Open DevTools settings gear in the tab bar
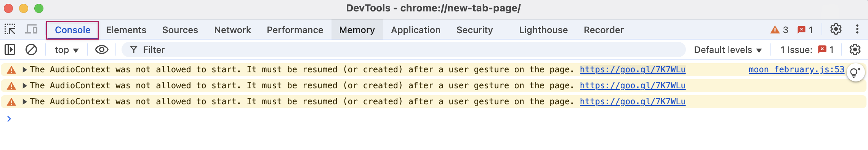 [x=836, y=29]
